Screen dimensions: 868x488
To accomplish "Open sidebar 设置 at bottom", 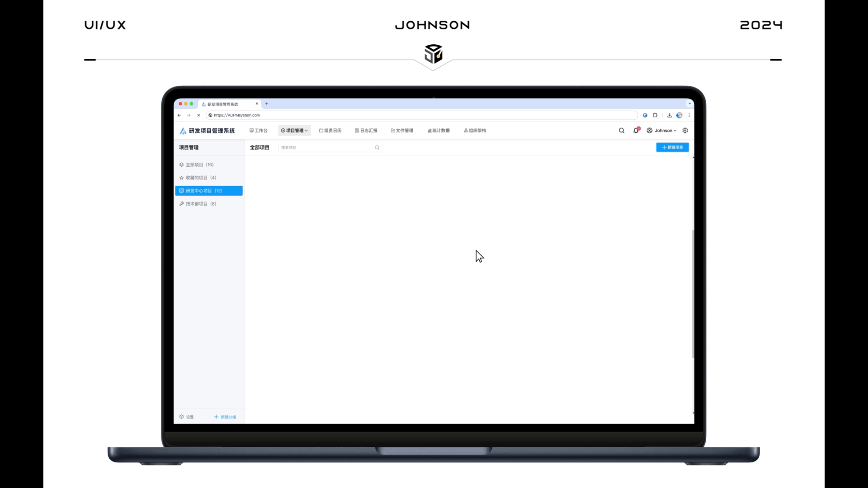I will click(x=186, y=417).
